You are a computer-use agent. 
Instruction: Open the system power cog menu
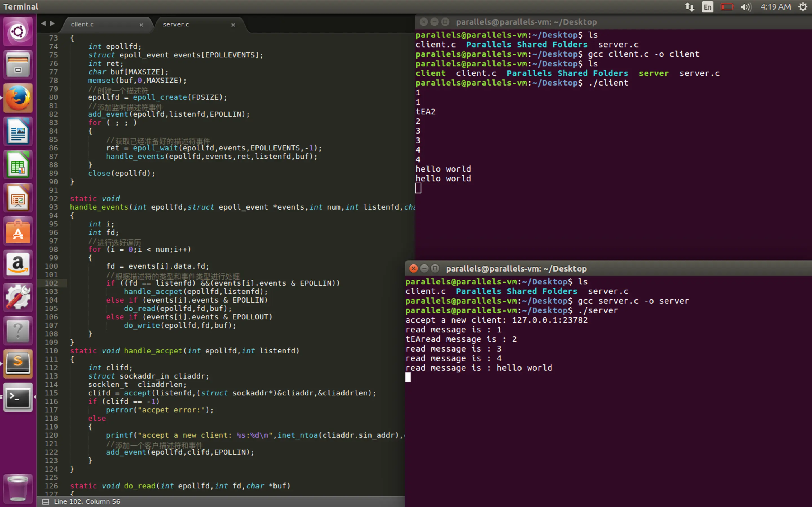803,7
